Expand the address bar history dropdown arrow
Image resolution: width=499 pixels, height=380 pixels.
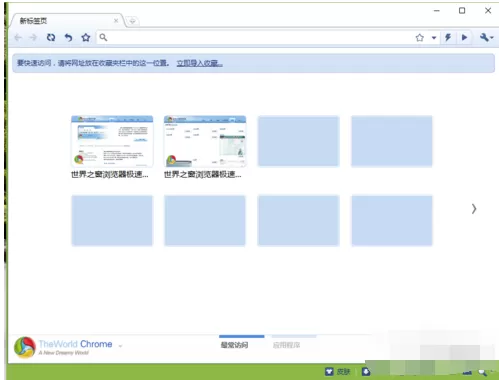click(x=434, y=38)
